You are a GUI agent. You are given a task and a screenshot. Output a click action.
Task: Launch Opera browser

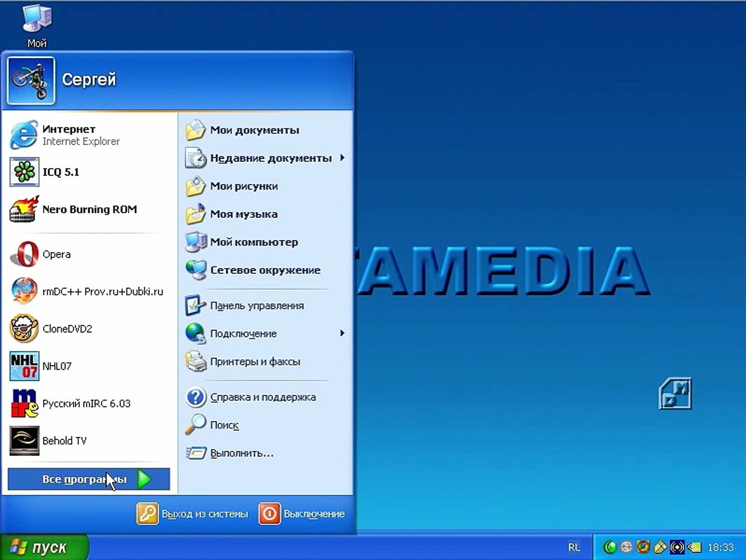89,254
